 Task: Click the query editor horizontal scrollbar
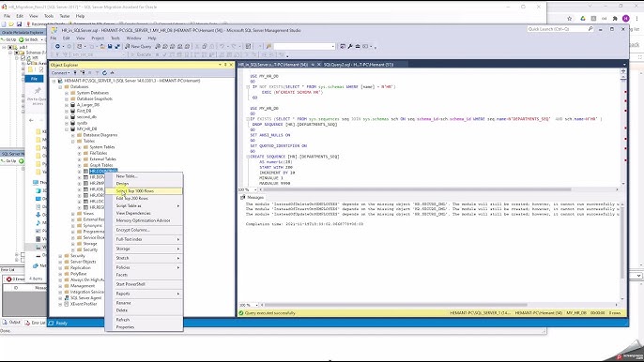tap(438, 189)
